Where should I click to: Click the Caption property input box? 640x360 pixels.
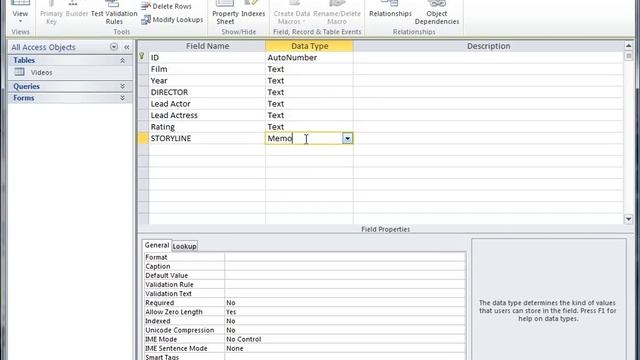(345, 266)
